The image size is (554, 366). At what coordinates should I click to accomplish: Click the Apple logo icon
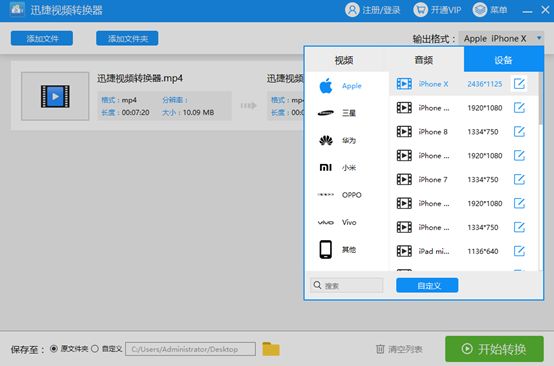(x=326, y=86)
